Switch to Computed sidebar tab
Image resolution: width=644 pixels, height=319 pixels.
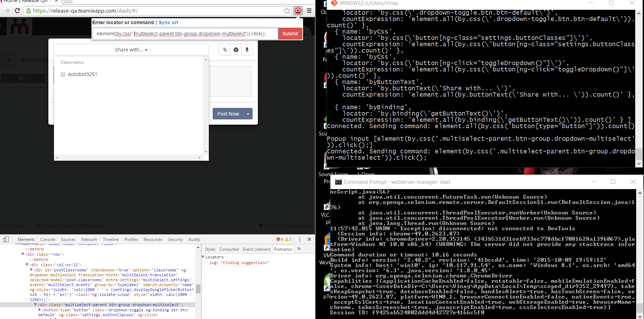click(229, 249)
